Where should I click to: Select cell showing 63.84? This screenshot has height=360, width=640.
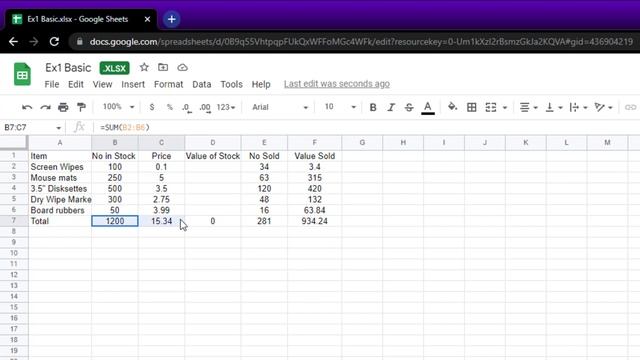[314, 210]
